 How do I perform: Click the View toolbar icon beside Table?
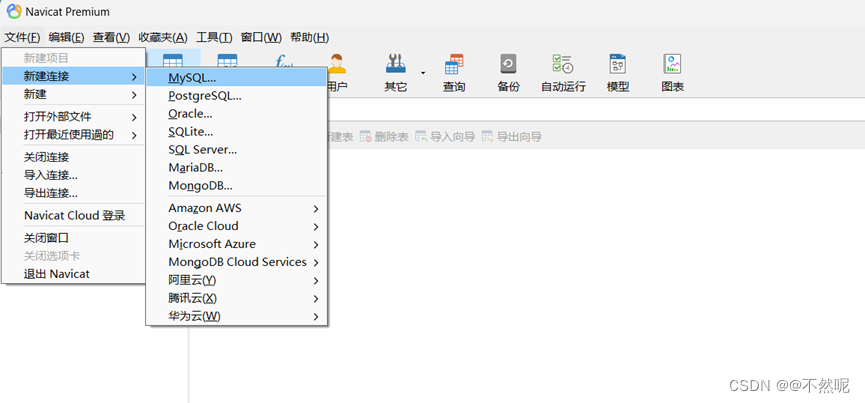[x=227, y=60]
